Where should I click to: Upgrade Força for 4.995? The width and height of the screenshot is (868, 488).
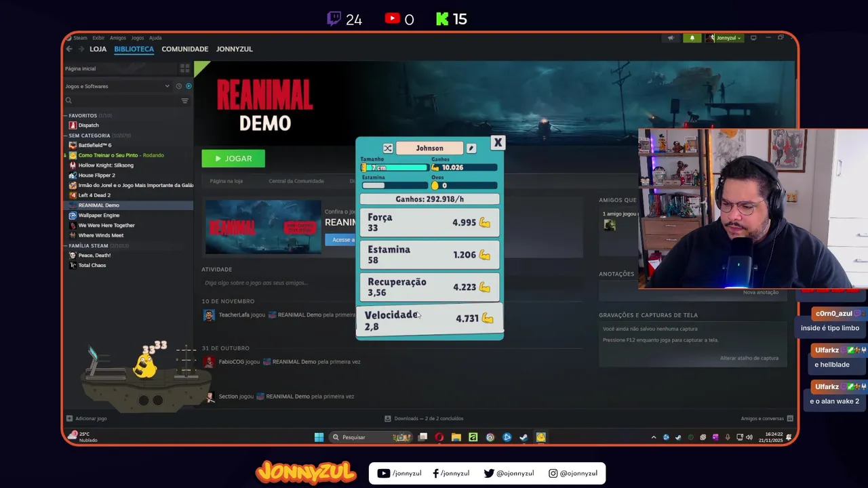[429, 222]
